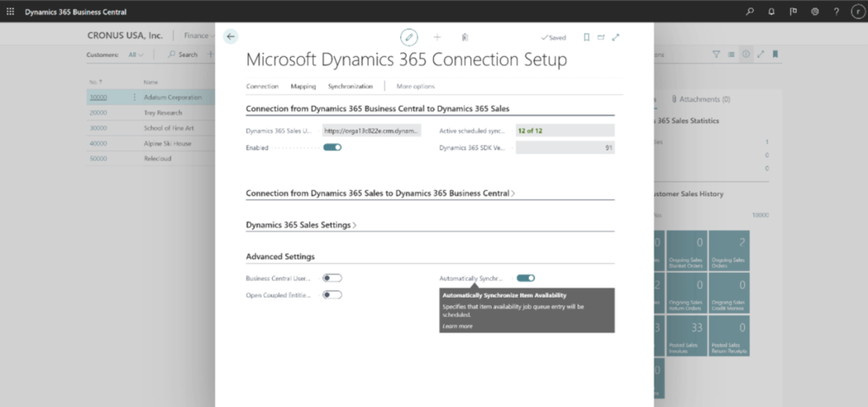Viewport: 868px width, 407px height.
Task: Open customer number 10000 link
Action: point(98,97)
